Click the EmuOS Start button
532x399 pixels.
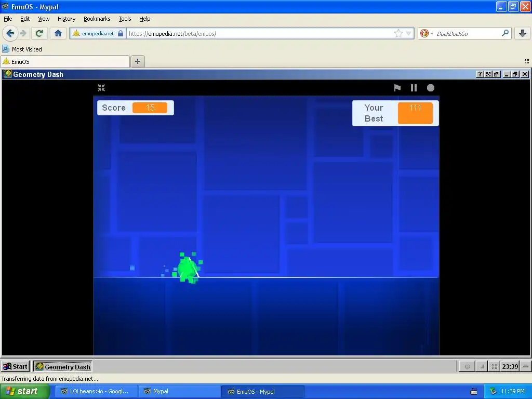click(16, 366)
